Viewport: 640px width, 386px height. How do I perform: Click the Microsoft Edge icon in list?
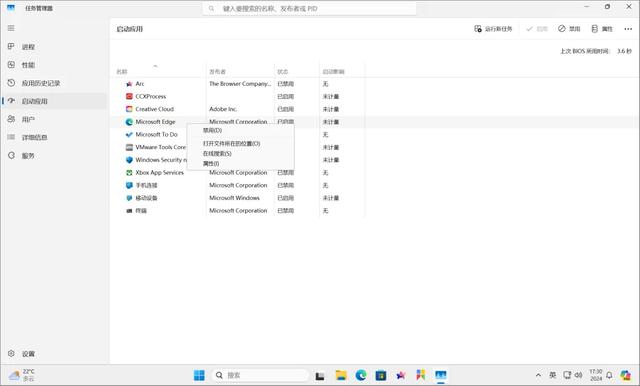(x=129, y=122)
